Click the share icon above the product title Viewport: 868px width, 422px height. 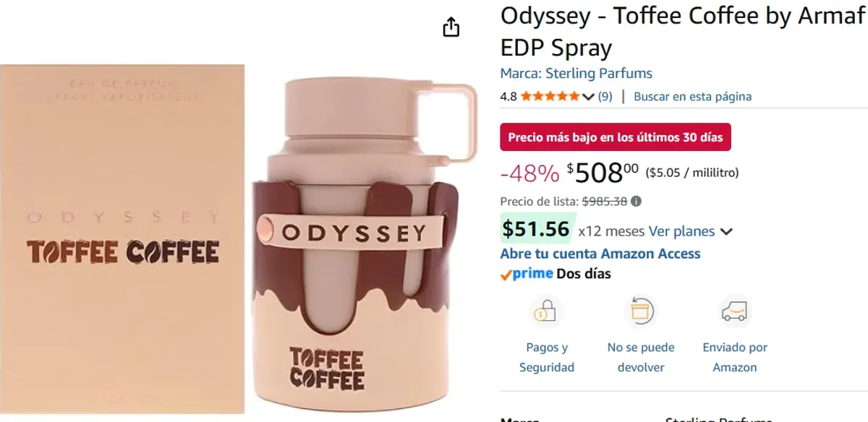451,26
